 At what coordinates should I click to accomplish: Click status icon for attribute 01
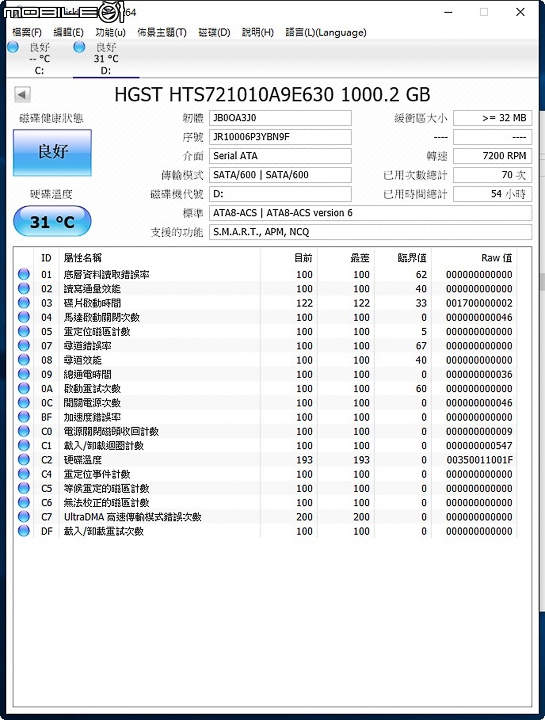[x=24, y=275]
